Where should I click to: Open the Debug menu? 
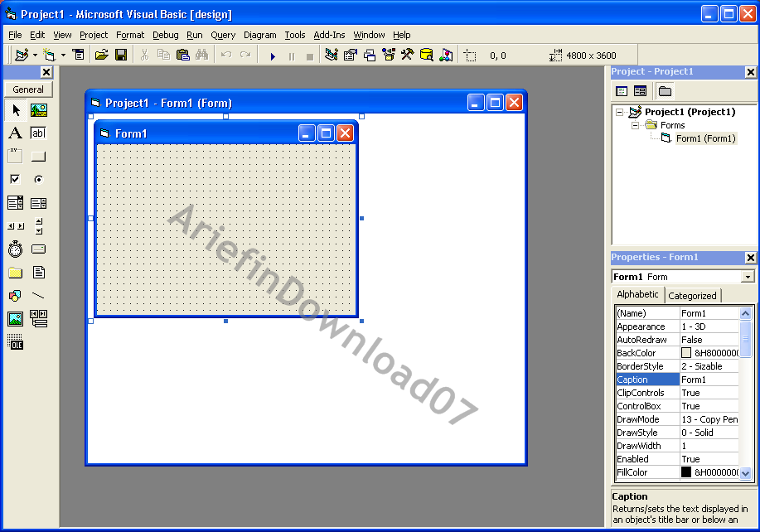165,35
